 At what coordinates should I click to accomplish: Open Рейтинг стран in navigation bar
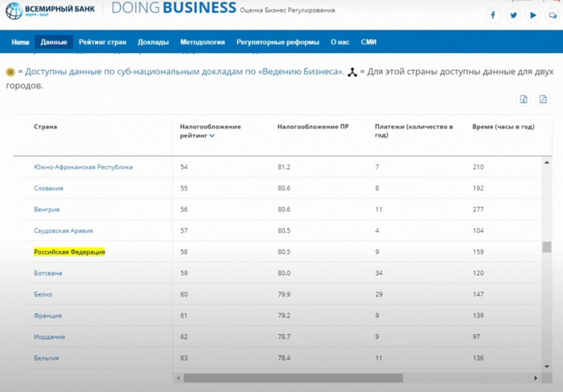101,42
